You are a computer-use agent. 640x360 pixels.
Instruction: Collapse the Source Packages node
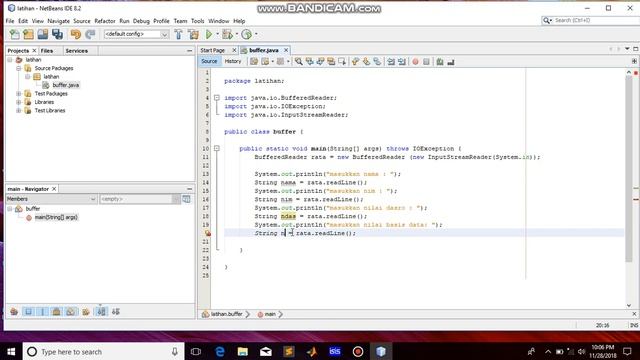(x=19, y=68)
